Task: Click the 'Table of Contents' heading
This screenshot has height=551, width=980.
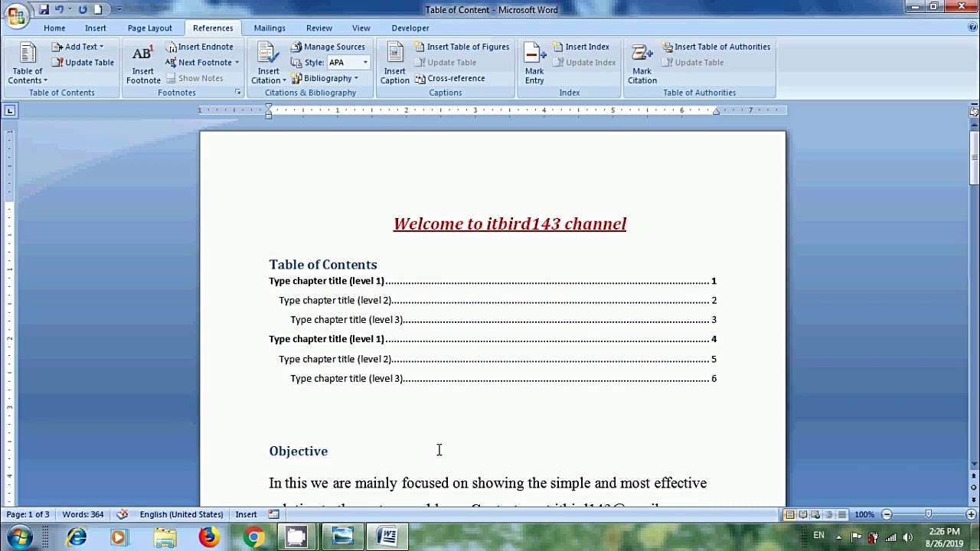Action: coord(323,264)
